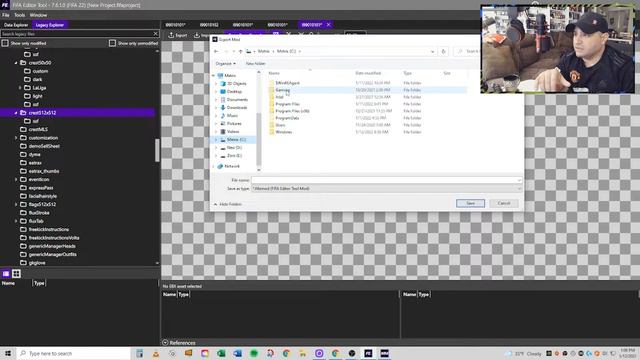
Task: Click the Cancel button
Action: [504, 203]
